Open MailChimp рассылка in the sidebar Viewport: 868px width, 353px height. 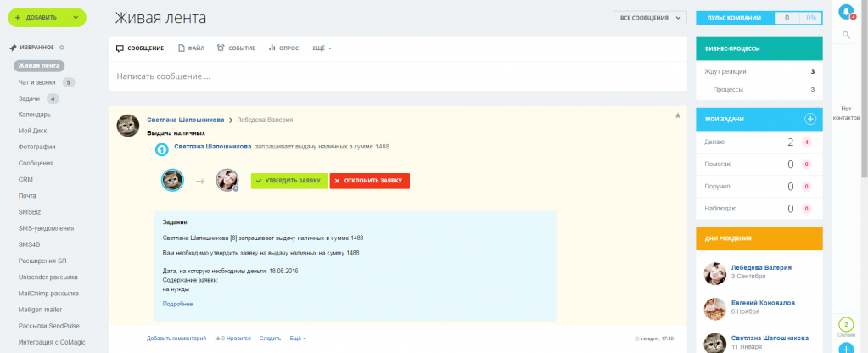click(48, 294)
